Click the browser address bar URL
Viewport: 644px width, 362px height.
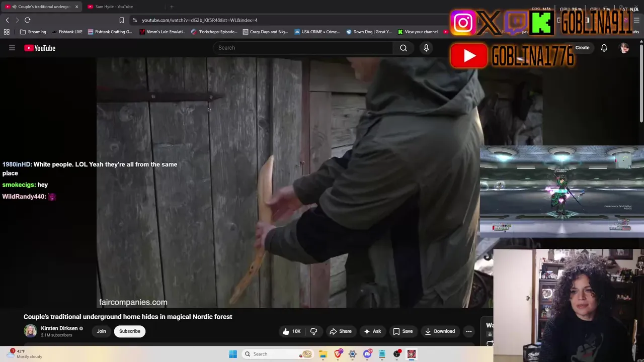[x=200, y=20]
